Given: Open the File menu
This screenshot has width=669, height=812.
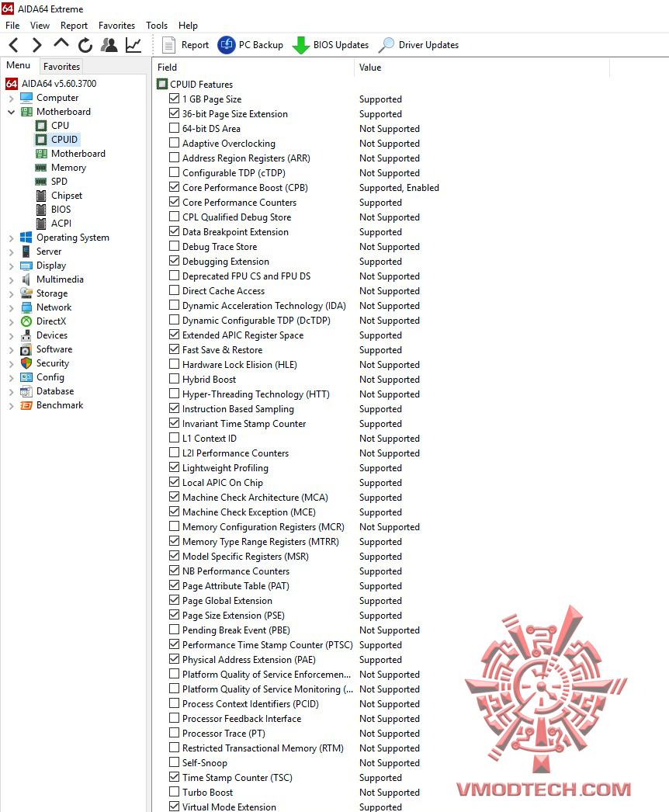Looking at the screenshot, I should pyautogui.click(x=12, y=26).
